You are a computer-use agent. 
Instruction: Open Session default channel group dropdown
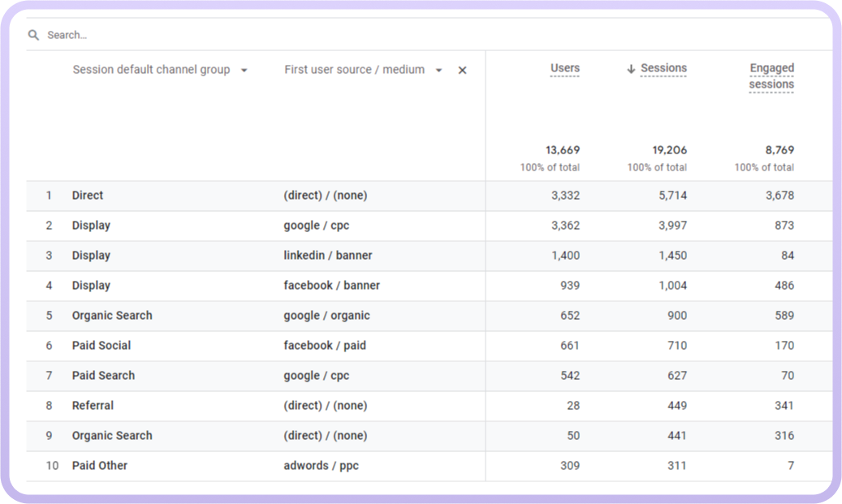point(244,71)
